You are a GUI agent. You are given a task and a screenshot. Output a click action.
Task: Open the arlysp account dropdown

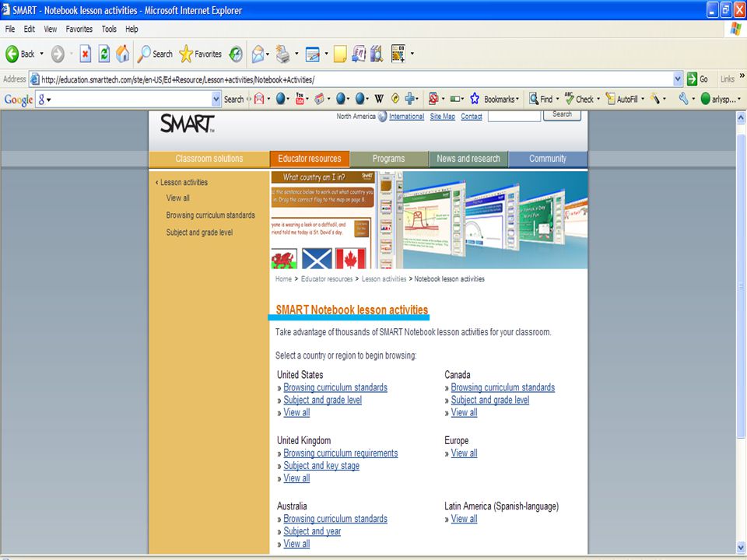[739, 99]
